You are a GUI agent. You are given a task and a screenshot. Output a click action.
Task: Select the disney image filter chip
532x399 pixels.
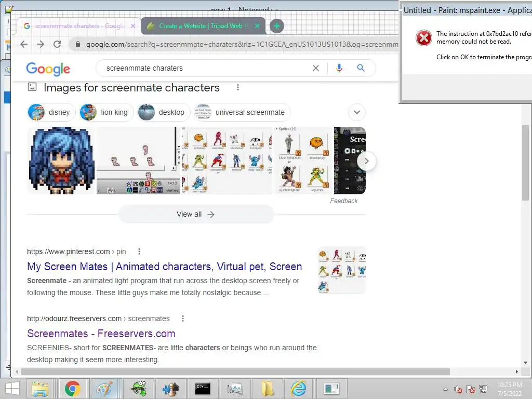pos(51,112)
